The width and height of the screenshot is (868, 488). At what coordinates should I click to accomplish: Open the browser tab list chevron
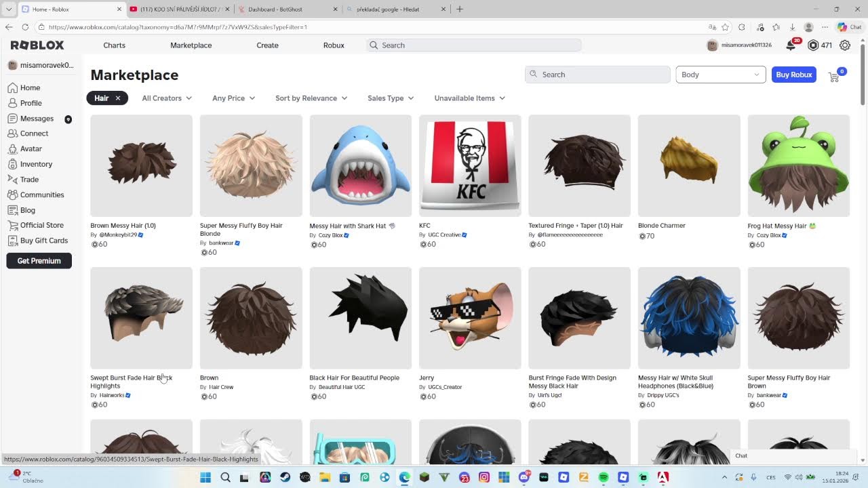pyautogui.click(x=9, y=9)
